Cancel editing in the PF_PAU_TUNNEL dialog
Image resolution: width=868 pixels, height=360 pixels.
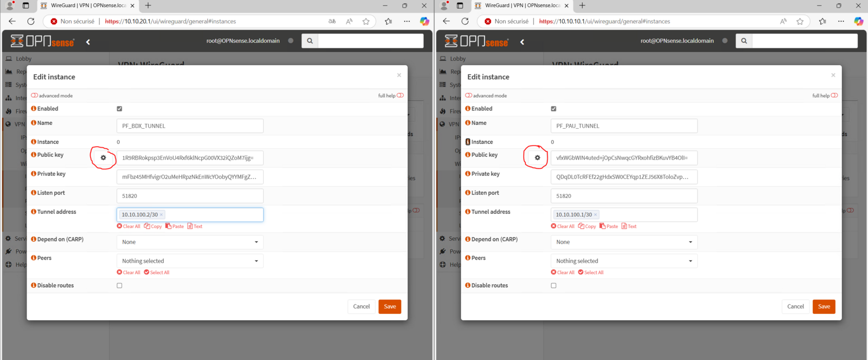[x=795, y=307]
